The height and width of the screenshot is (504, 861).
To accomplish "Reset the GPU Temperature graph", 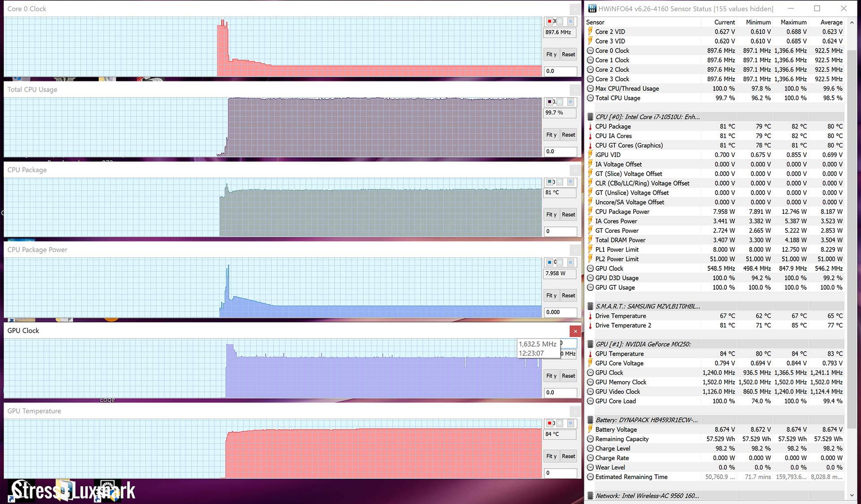I will coord(568,456).
